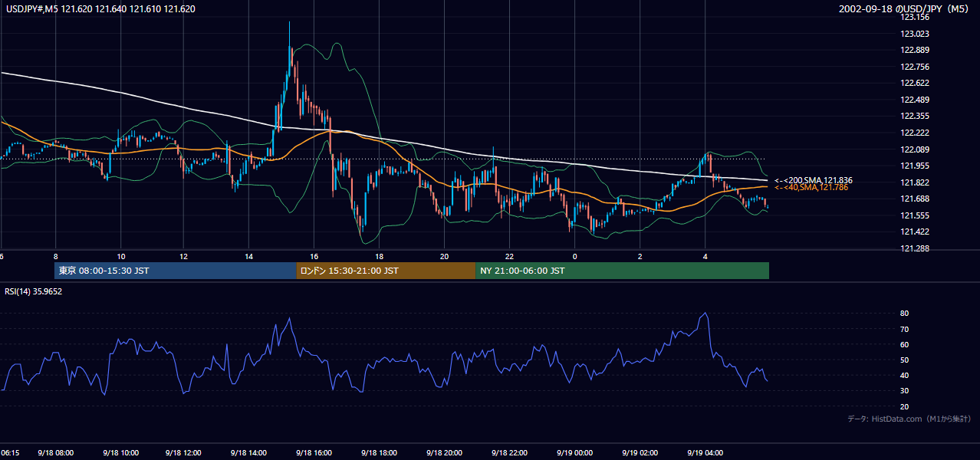Click price axis value 121.422
The width and height of the screenshot is (980, 460).
[x=915, y=232]
